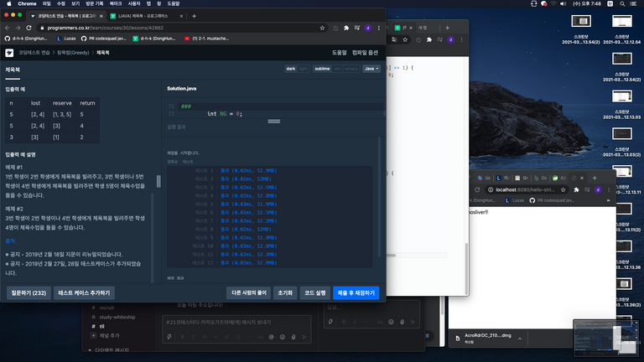Open the media control icon in front Chrome toolbar
644x362 pixels.
click(x=357, y=28)
